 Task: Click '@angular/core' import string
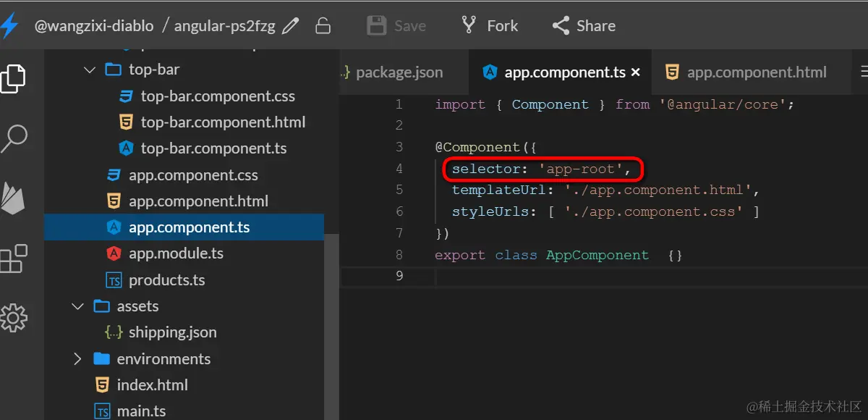click(723, 104)
